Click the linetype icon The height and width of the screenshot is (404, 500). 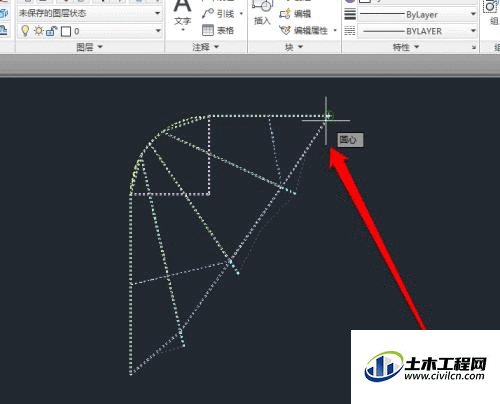[x=350, y=31]
